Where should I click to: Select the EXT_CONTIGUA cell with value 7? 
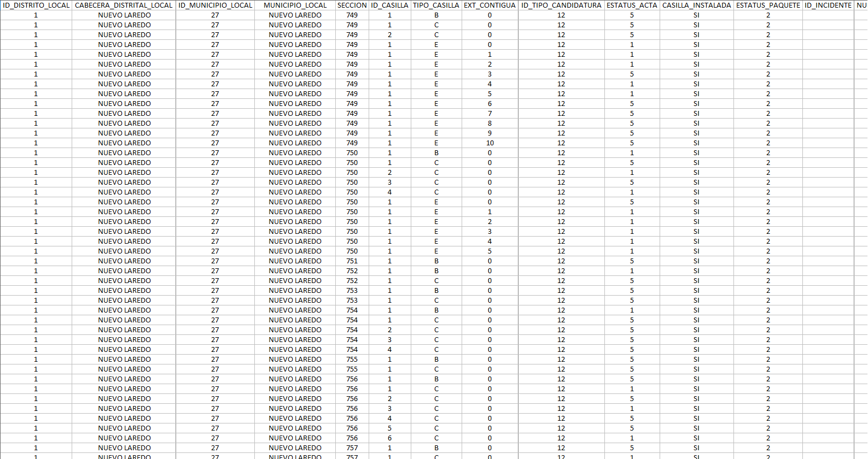click(x=490, y=114)
